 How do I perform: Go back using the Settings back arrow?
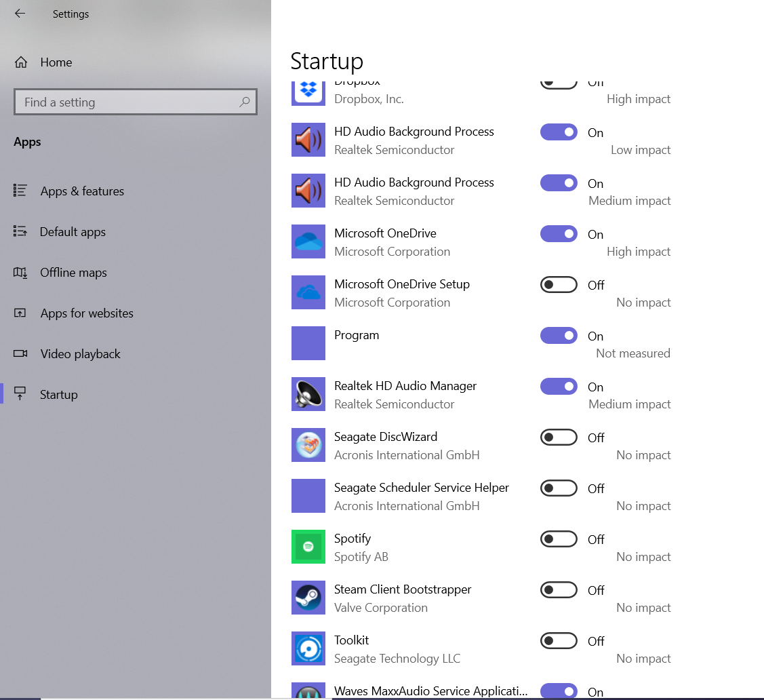(20, 14)
